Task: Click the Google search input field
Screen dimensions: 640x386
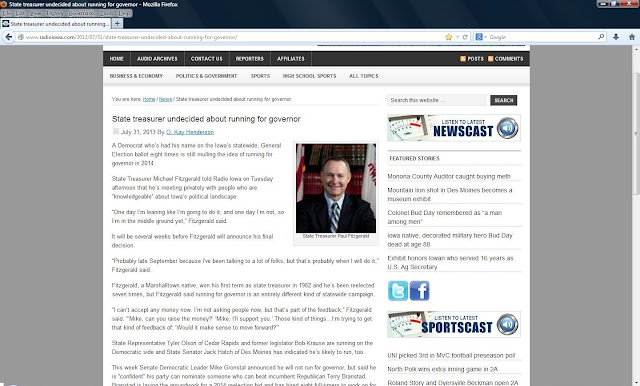Action: click(543, 37)
